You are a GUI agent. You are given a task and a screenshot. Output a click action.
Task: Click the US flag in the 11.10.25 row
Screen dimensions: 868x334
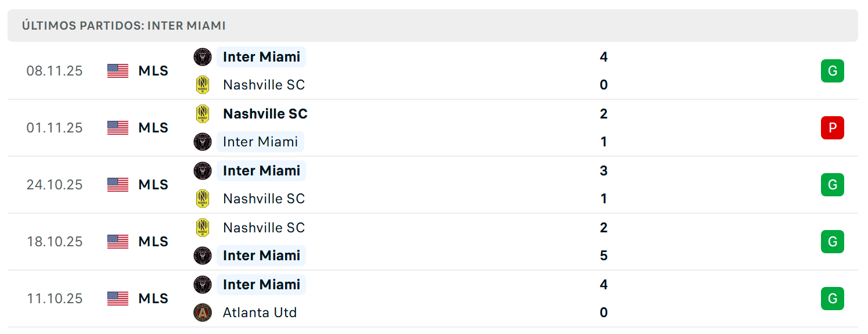tap(118, 299)
